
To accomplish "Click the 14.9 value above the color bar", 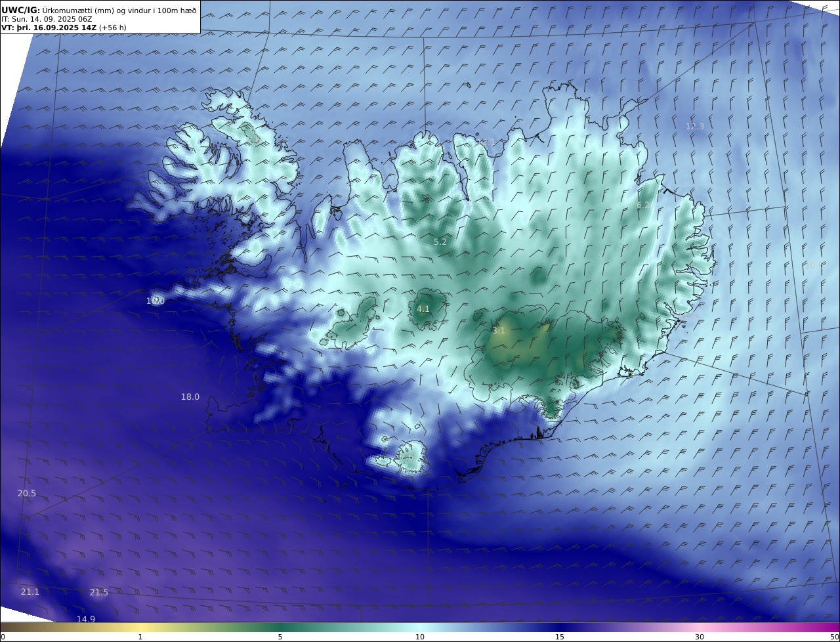I will [85, 619].
